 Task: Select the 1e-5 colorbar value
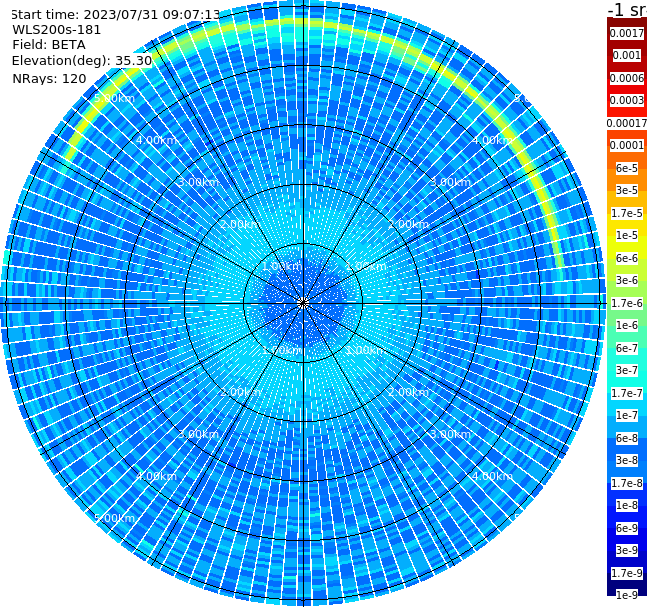tap(627, 235)
